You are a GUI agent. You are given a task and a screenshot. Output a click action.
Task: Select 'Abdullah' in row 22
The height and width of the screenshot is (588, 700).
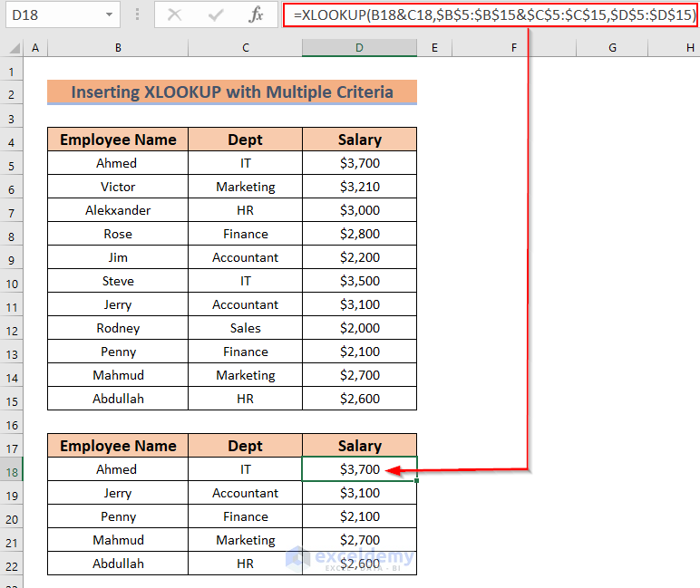click(x=118, y=564)
